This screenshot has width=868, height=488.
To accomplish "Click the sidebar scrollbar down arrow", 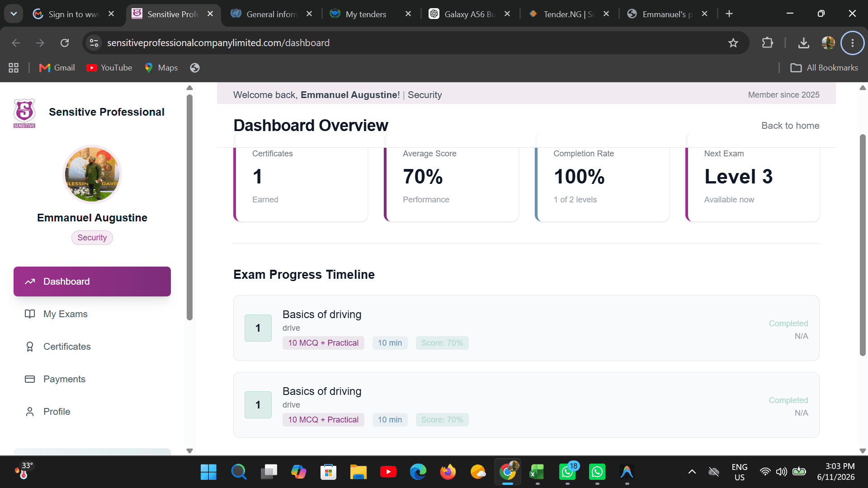I will pos(190,450).
